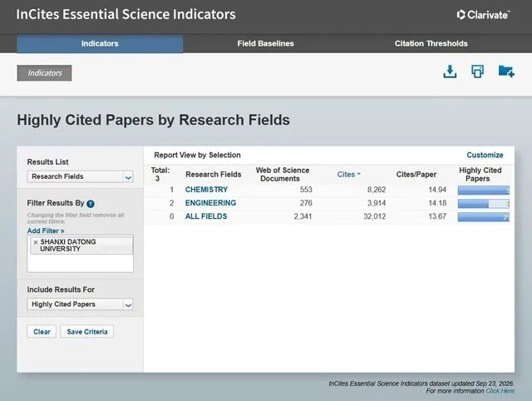The image size is (532, 401).
Task: Click the save-to-folder icon
Action: coord(506,72)
